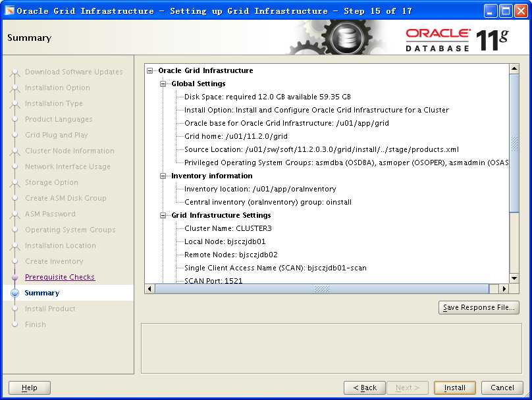Select the Grid Plug and Play step

point(57,135)
